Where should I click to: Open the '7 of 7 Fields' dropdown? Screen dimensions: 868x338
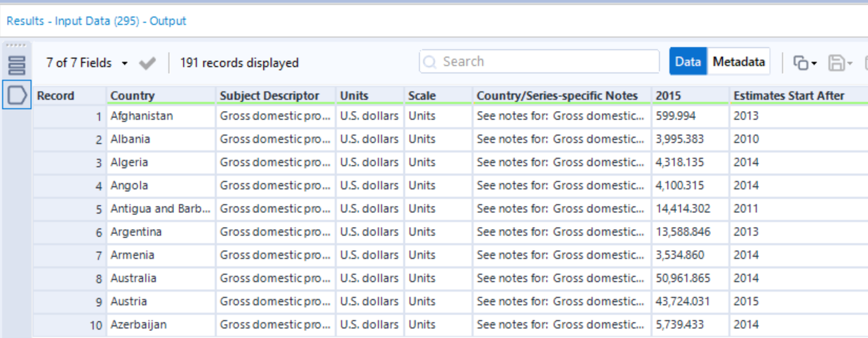click(x=87, y=63)
